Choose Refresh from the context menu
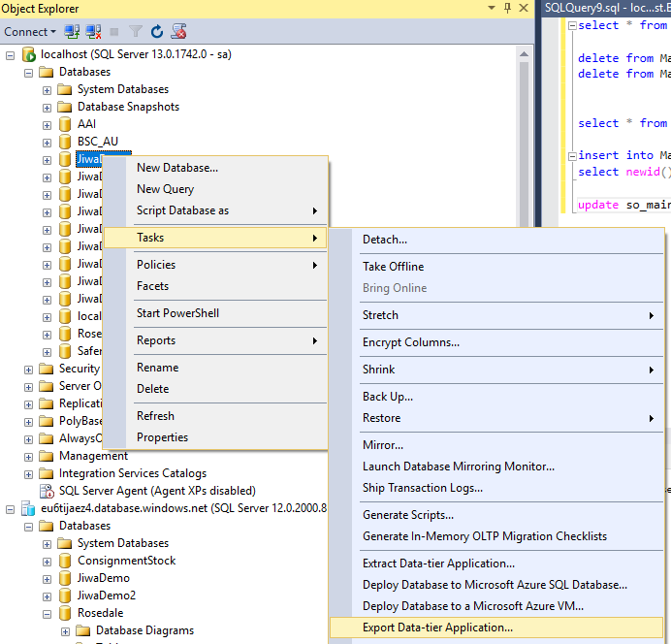 (x=215, y=416)
